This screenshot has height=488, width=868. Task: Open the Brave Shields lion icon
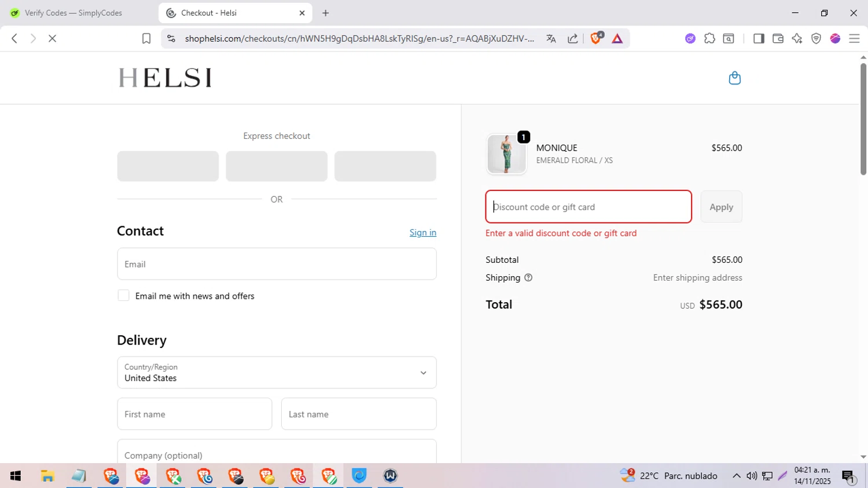[596, 39]
